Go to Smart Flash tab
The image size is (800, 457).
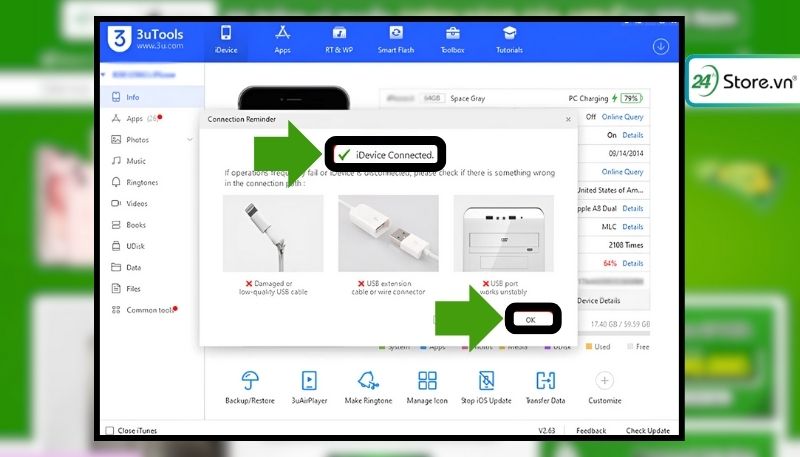pos(396,40)
